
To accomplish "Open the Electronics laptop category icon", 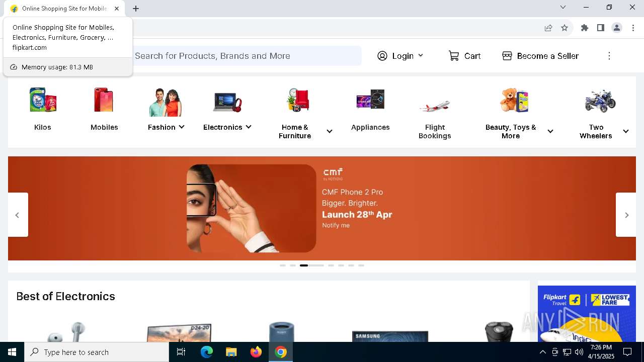I will (227, 102).
